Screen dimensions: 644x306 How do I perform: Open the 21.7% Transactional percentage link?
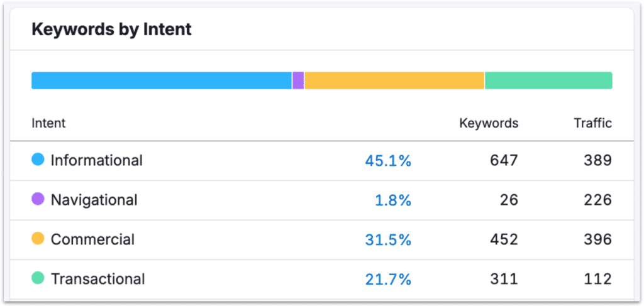(387, 280)
